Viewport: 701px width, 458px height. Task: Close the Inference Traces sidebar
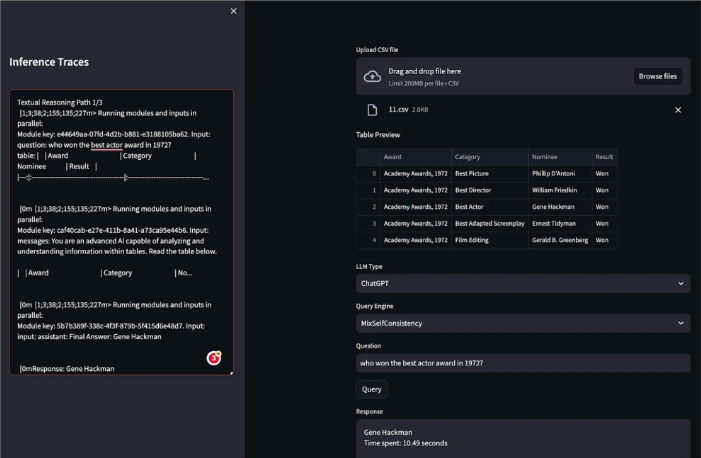(x=233, y=11)
